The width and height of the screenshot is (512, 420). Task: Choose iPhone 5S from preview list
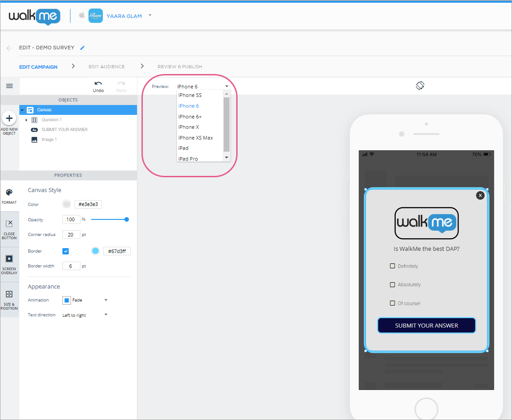pos(190,95)
